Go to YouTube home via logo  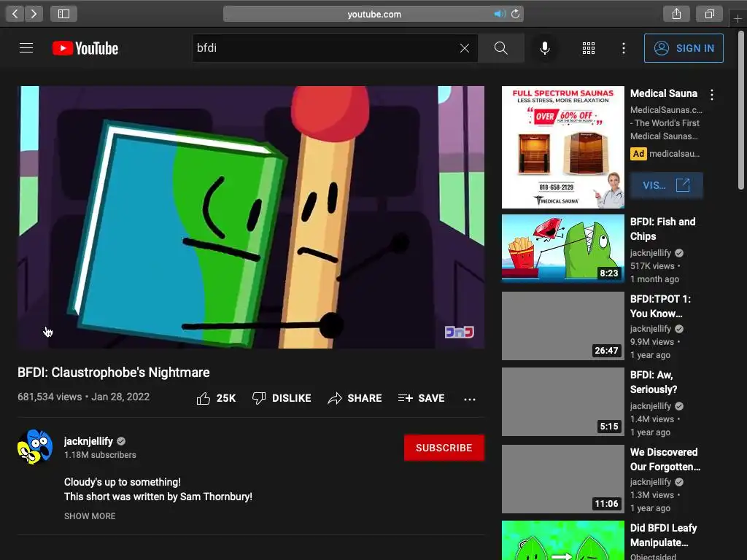point(85,48)
